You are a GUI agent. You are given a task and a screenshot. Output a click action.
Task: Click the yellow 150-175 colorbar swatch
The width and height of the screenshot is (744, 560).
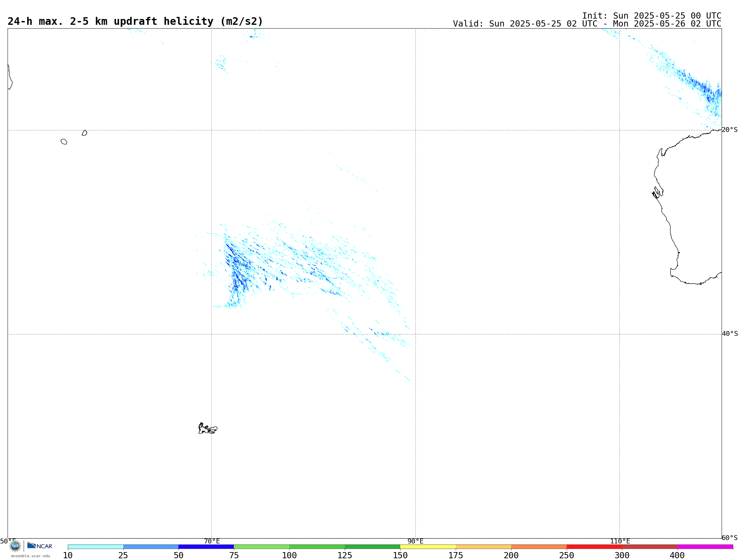coord(428,547)
